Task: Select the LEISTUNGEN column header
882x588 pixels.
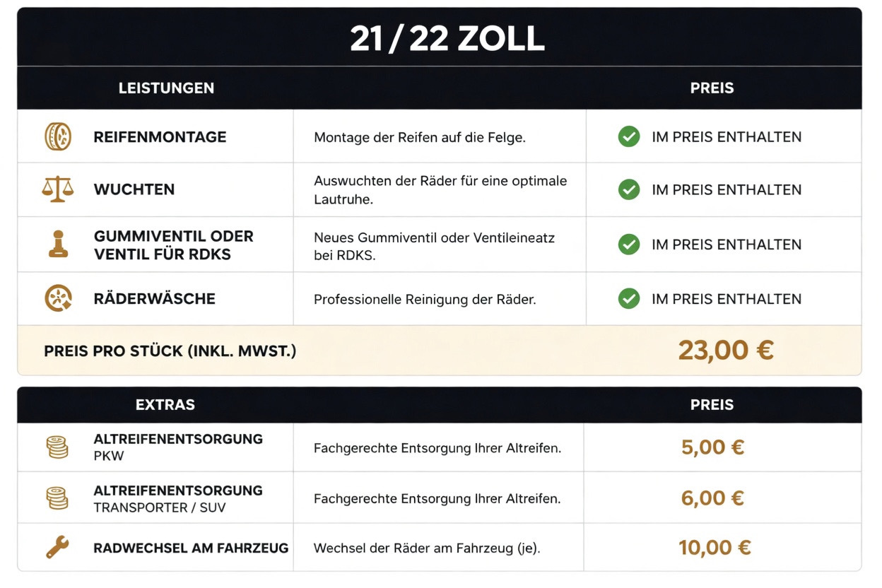Action: click(x=166, y=88)
